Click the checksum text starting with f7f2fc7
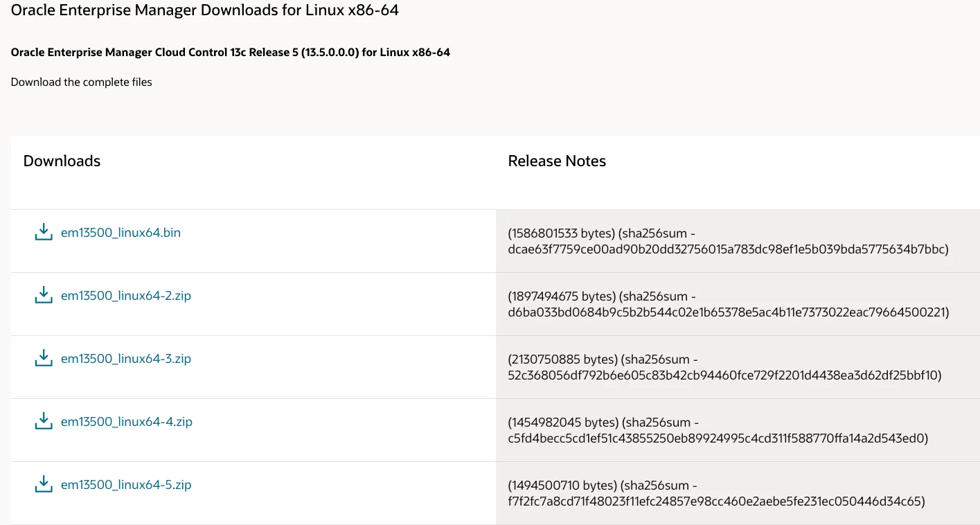 point(716,501)
